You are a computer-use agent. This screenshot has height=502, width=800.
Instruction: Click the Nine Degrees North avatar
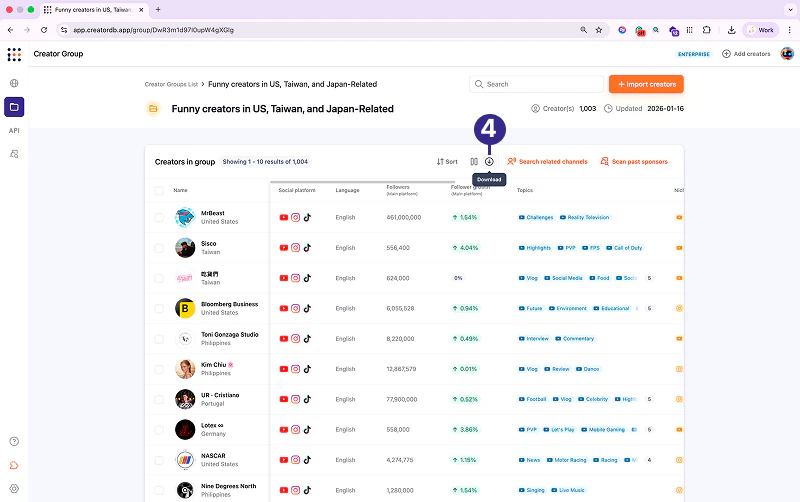[x=185, y=490]
